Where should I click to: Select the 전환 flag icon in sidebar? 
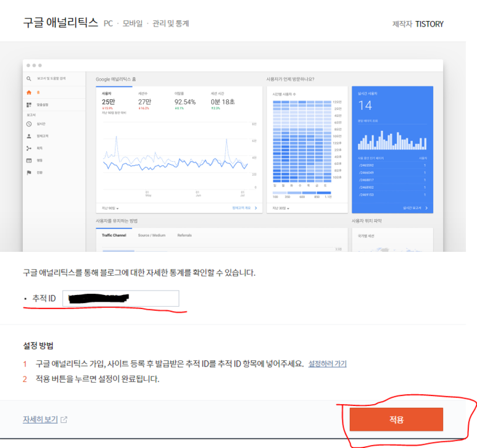29,172
